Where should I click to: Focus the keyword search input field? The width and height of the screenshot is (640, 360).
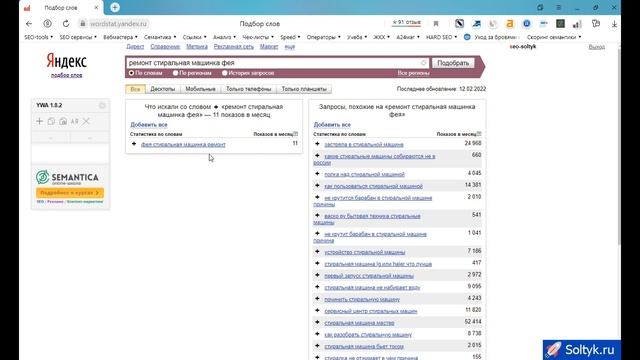pos(277,63)
